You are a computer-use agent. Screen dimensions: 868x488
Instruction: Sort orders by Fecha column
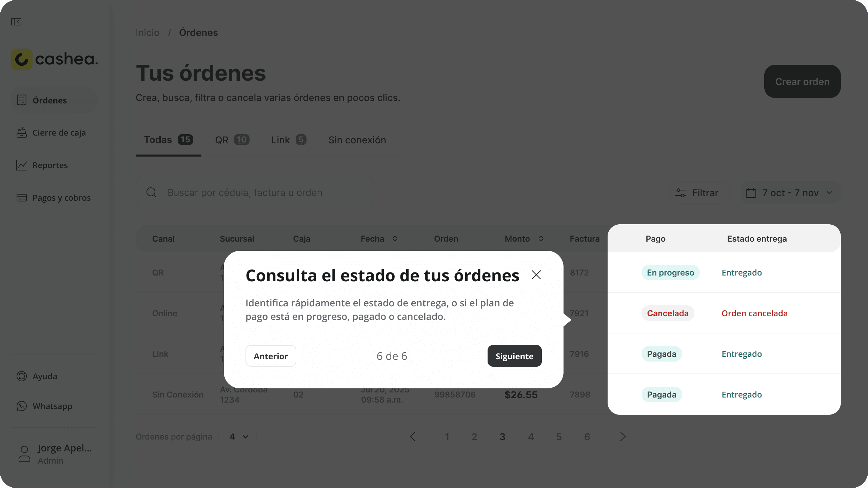point(395,239)
